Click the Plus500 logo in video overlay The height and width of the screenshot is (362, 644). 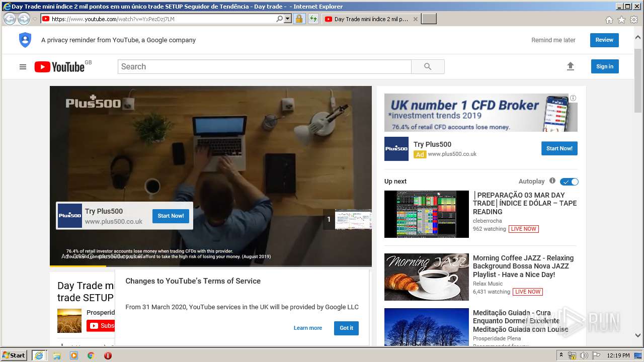tap(70, 216)
